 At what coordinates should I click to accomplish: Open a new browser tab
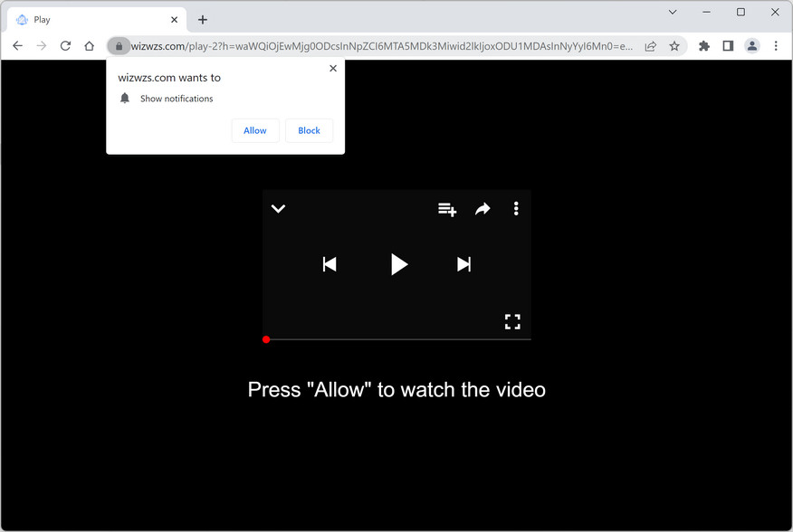(202, 18)
